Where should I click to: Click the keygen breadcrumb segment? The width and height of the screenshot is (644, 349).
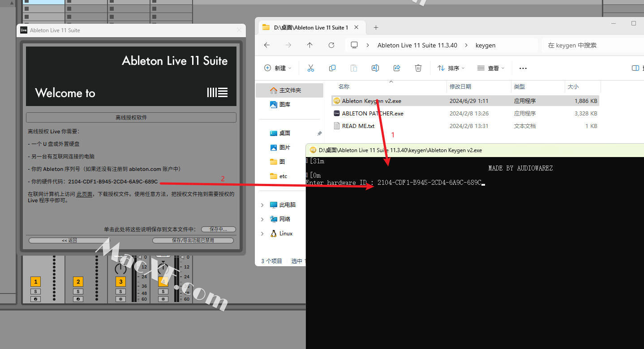click(485, 45)
